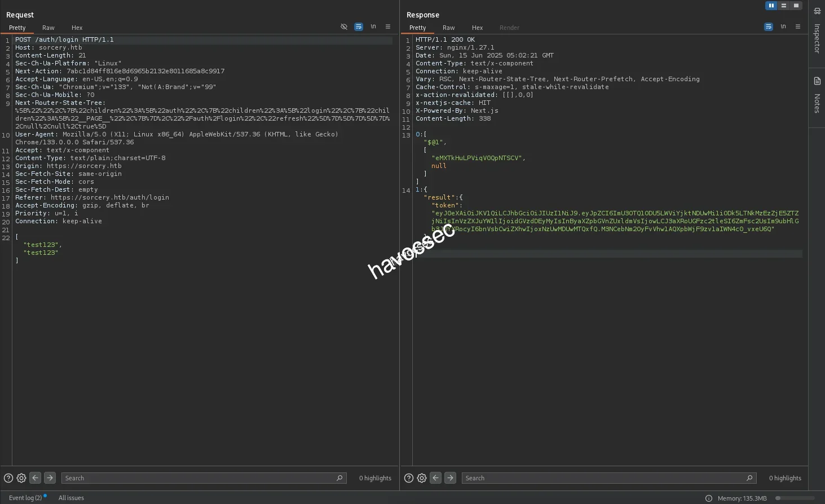
Task: Click the memory usage bar
Action: [795, 498]
